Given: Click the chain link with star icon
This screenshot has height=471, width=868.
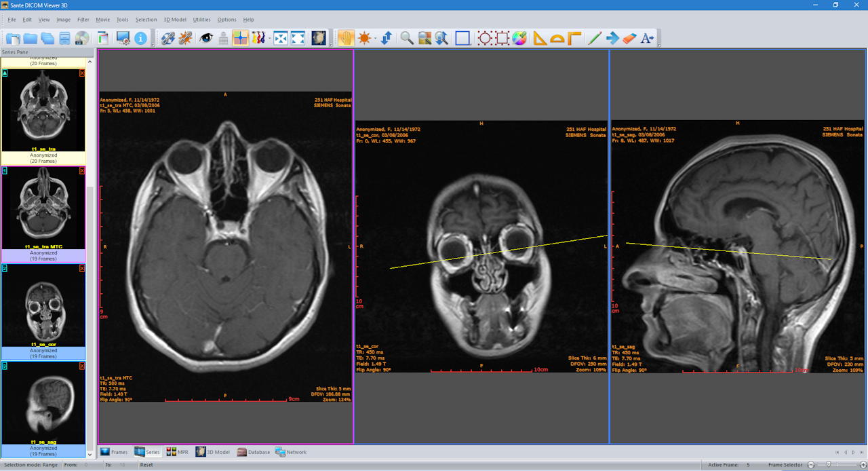Looking at the screenshot, I should click(185, 39).
